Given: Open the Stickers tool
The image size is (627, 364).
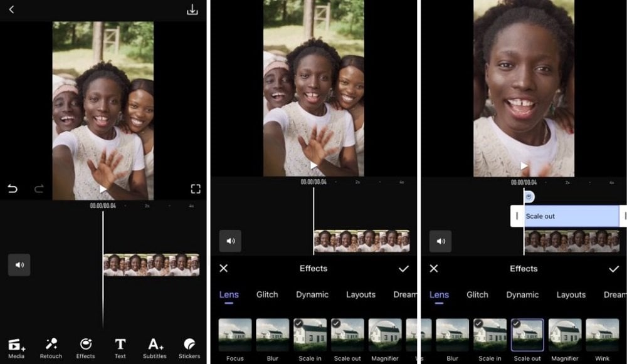Looking at the screenshot, I should pyautogui.click(x=189, y=348).
